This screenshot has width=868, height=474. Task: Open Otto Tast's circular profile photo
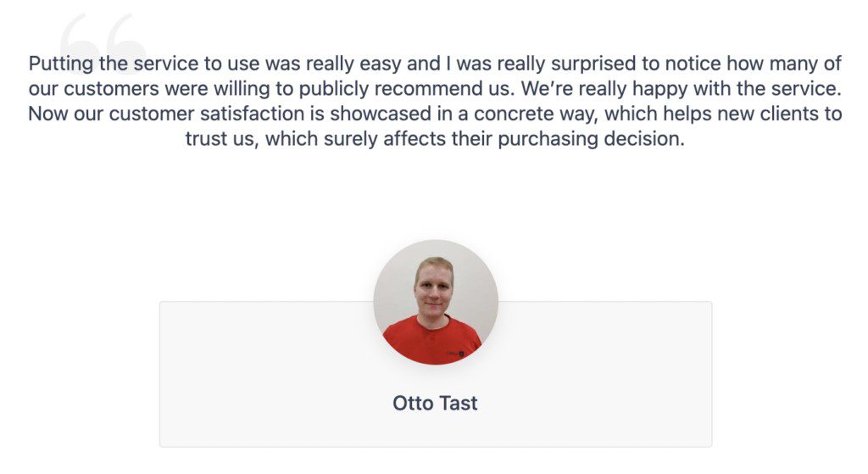[x=436, y=303]
